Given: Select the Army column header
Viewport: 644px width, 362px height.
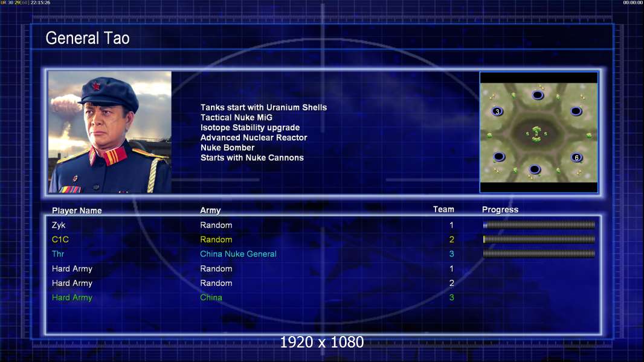Looking at the screenshot, I should point(210,211).
